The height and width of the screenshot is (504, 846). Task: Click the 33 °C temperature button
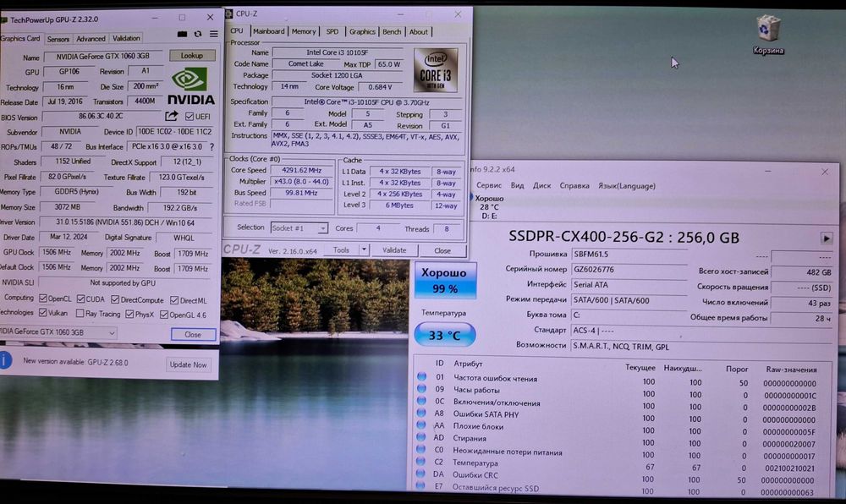[x=445, y=335]
